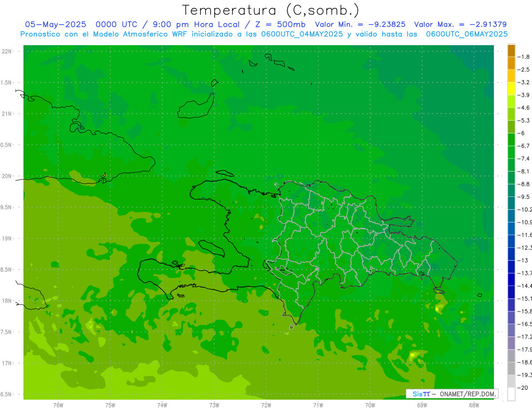
Task: Click the "70W" longitude label
Action: 370,405
